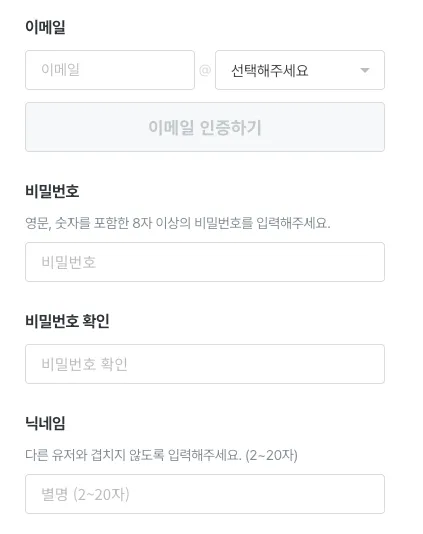Click the 이메일 section heading label
Image resolution: width=423 pixels, height=534 pixels.
pyautogui.click(x=45, y=27)
